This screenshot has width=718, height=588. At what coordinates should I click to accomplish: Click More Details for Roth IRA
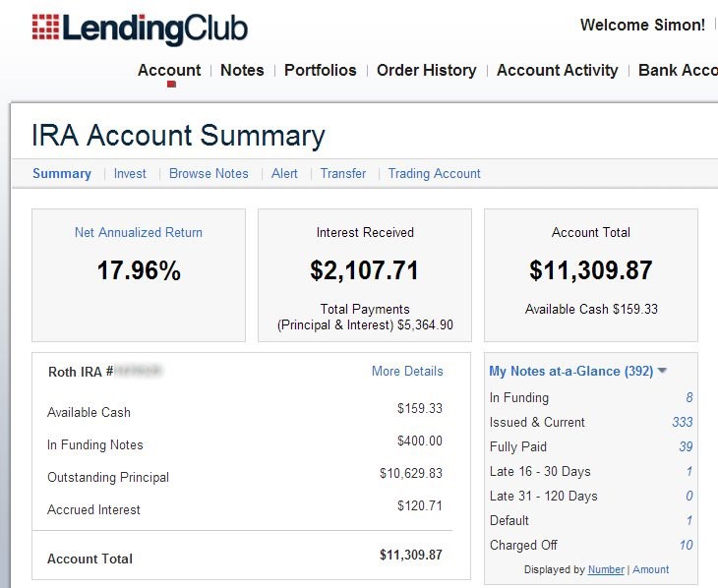[407, 371]
